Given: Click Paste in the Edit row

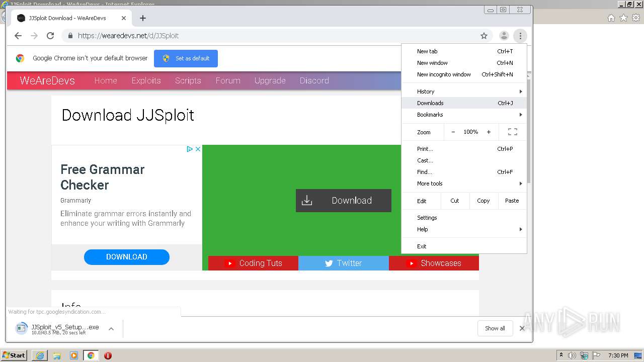Looking at the screenshot, I should (x=512, y=201).
